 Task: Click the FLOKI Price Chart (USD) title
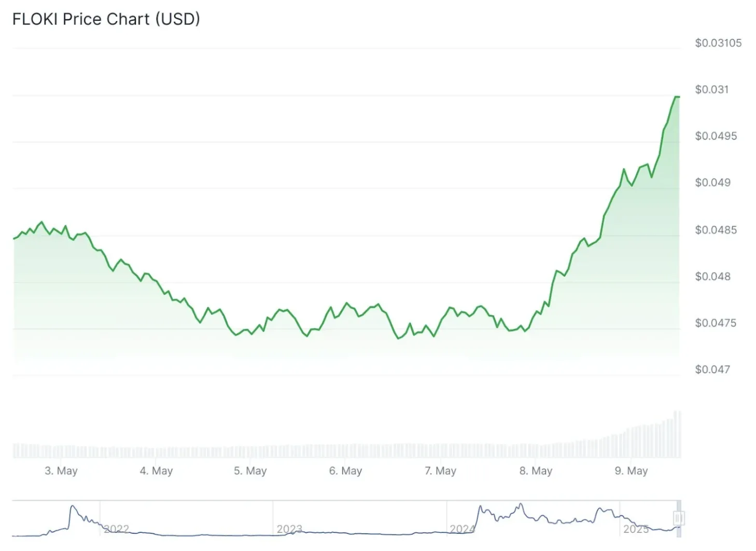[106, 19]
